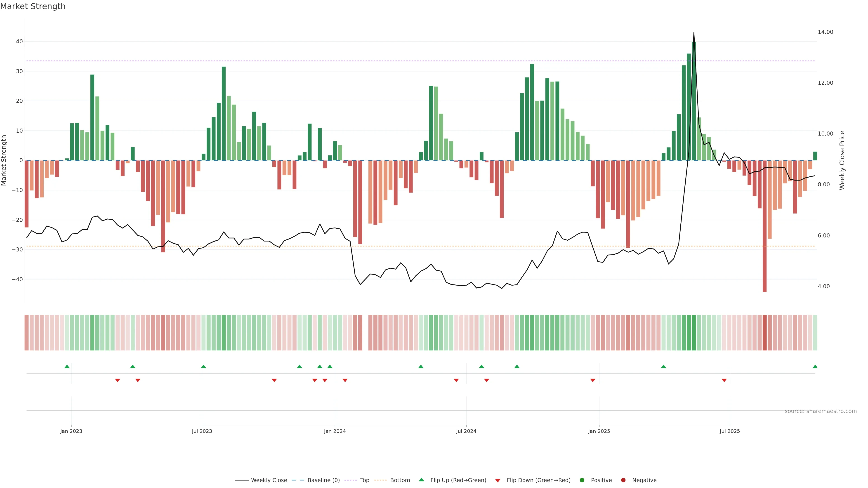Click the Weekly Close Price axis title
Image resolution: width=868 pixels, height=488 pixels.
click(x=842, y=160)
